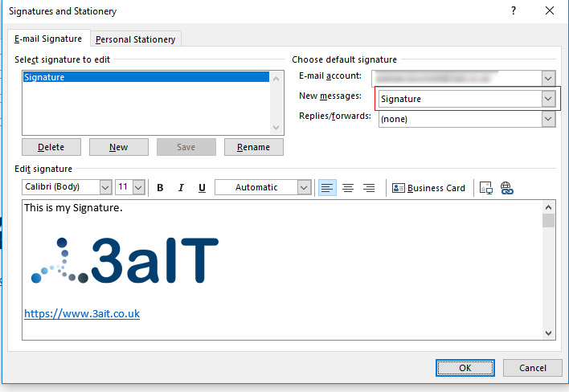Expand the New messages signature dropdown
The width and height of the screenshot is (569, 392).
pyautogui.click(x=548, y=99)
